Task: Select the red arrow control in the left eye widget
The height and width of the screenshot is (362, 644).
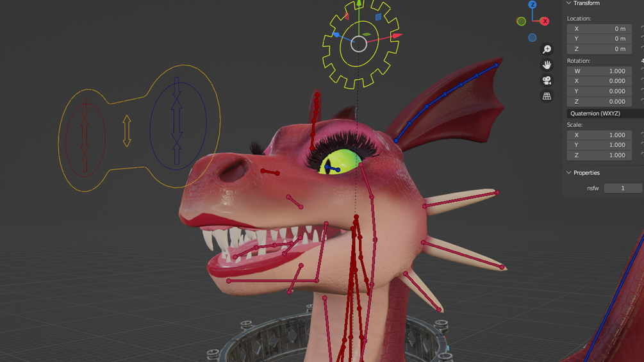Action: pos(85,135)
